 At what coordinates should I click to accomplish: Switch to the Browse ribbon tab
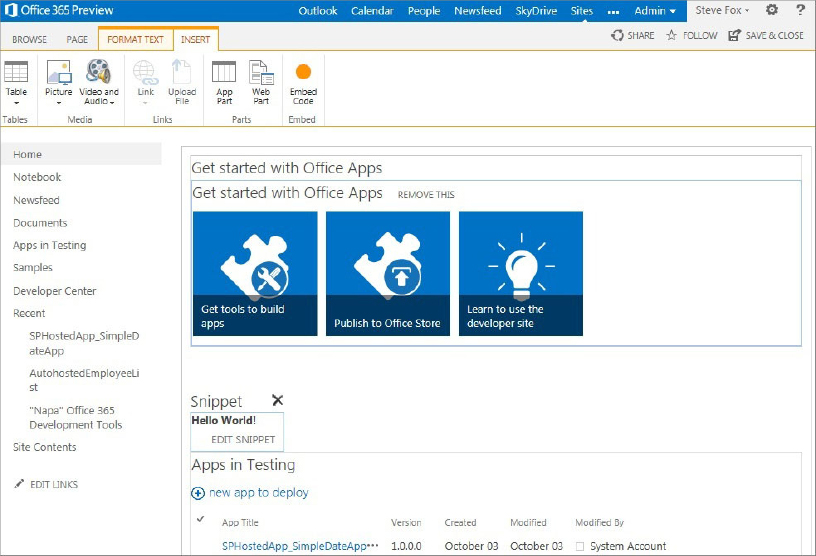29,40
